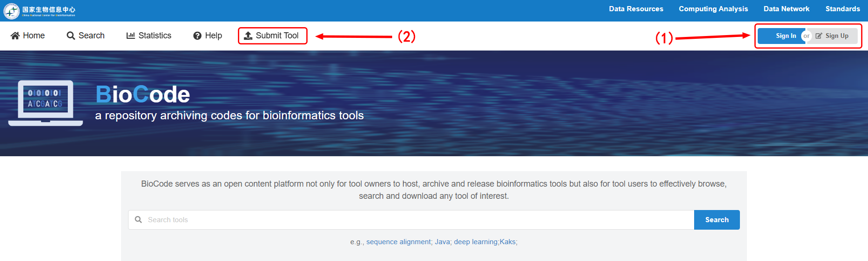
Task: Click the BioCode laptop logo image
Action: coord(45,103)
